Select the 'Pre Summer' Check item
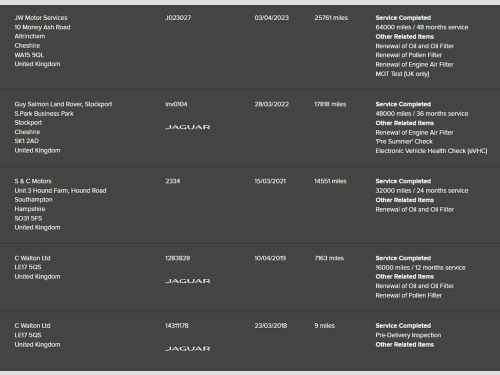The image size is (500, 375). point(404,142)
